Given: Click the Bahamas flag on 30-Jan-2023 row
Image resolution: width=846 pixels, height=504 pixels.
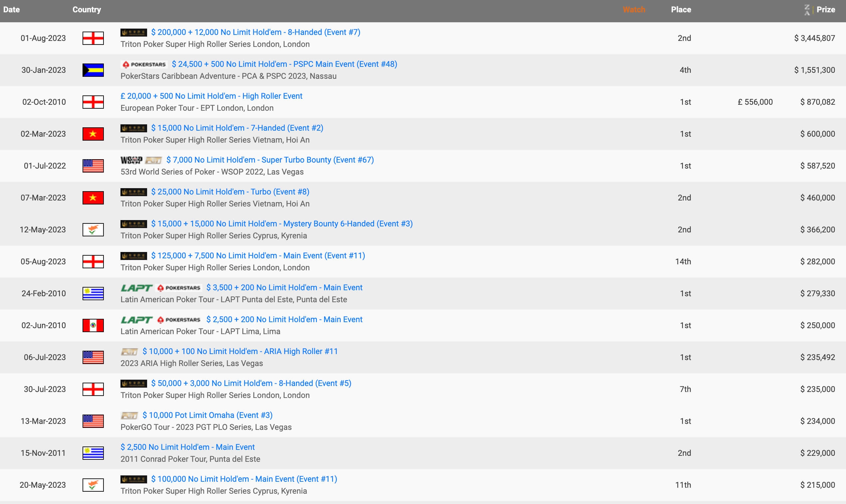Looking at the screenshot, I should (x=93, y=70).
